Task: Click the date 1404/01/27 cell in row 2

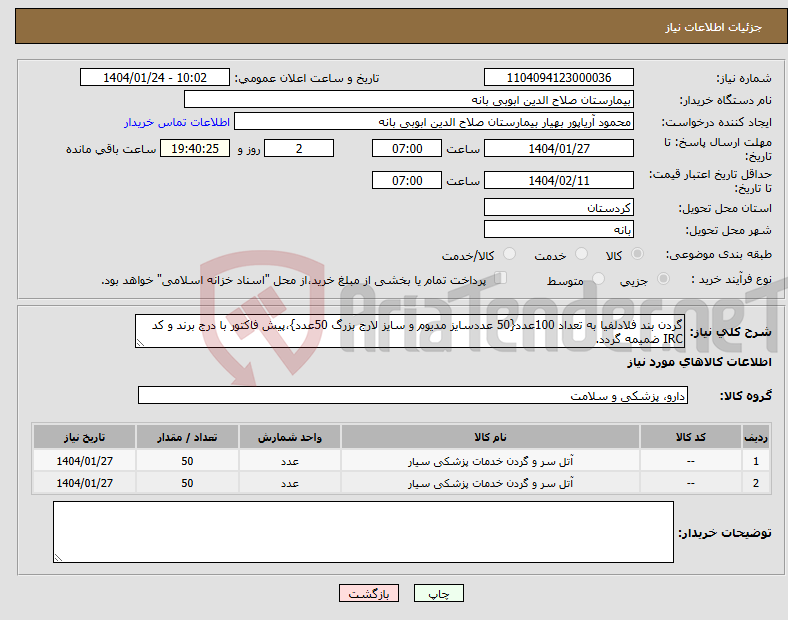Action: tap(84, 483)
